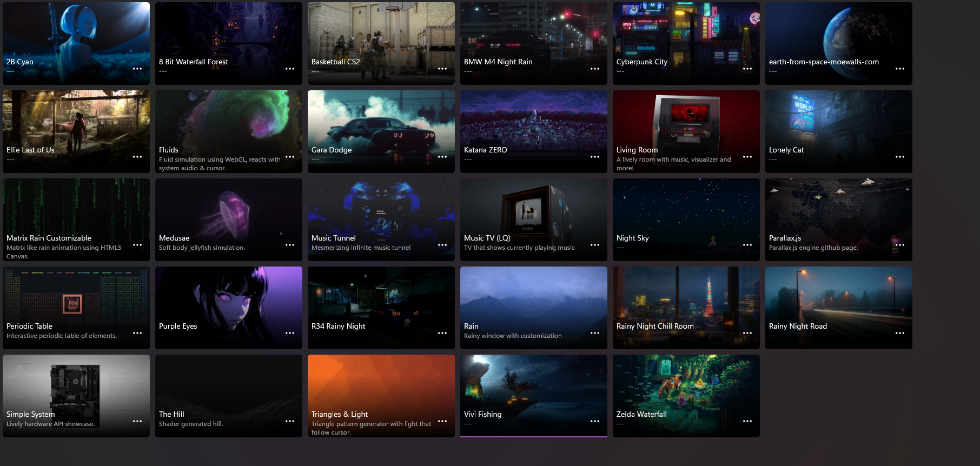The image size is (980, 466).
Task: Show the three-dot menu for Lonely Cat
Action: pos(900,157)
